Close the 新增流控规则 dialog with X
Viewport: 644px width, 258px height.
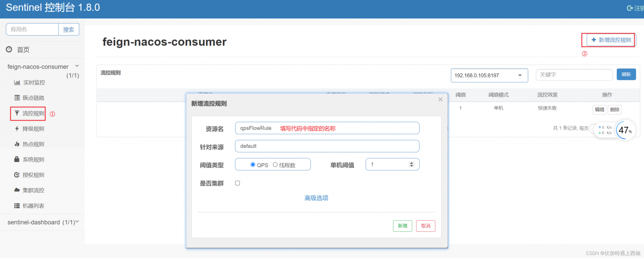pos(441,100)
